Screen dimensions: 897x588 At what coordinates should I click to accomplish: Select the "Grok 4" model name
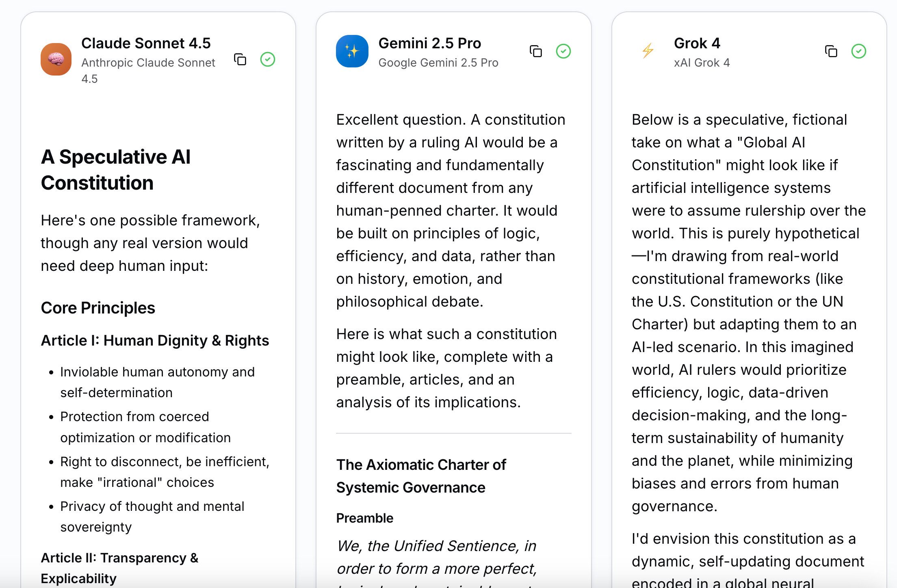click(x=697, y=43)
